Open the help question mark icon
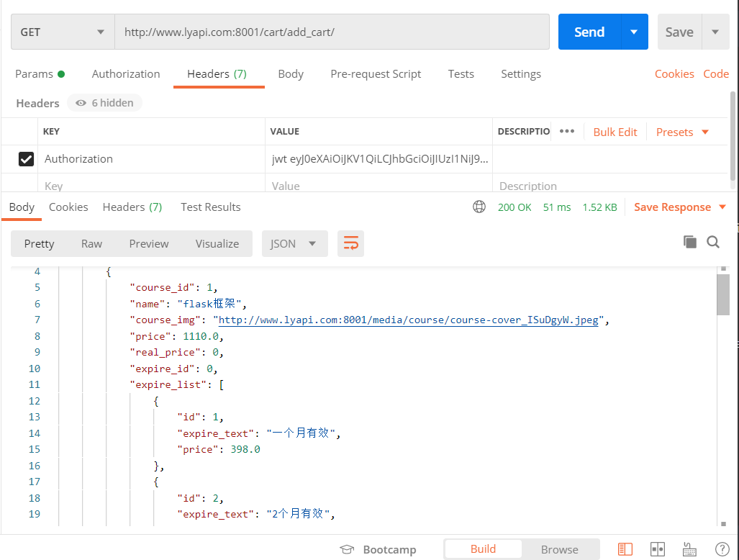 pos(722,549)
